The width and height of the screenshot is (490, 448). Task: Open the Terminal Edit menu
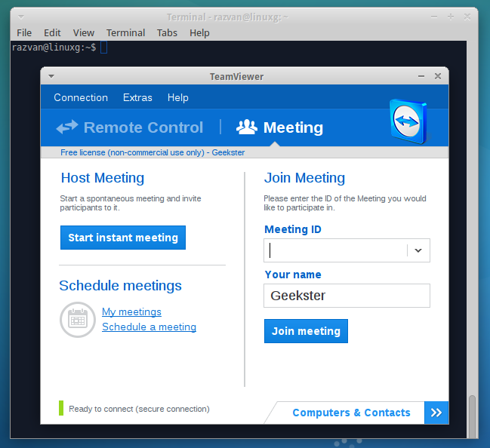pos(52,32)
